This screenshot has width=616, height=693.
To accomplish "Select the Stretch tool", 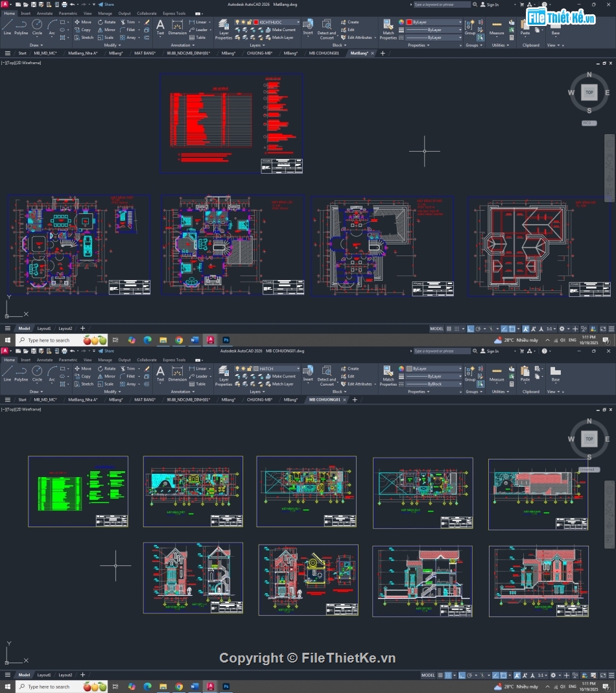I will coord(86,38).
